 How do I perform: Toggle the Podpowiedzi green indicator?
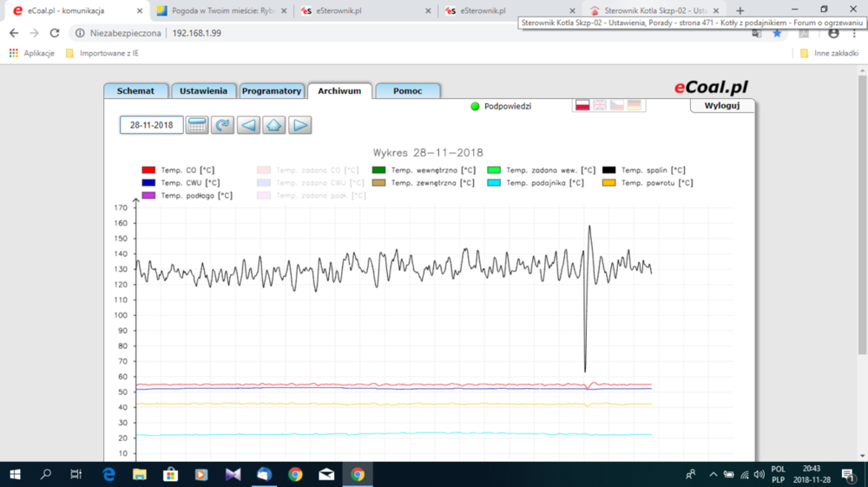(x=475, y=107)
